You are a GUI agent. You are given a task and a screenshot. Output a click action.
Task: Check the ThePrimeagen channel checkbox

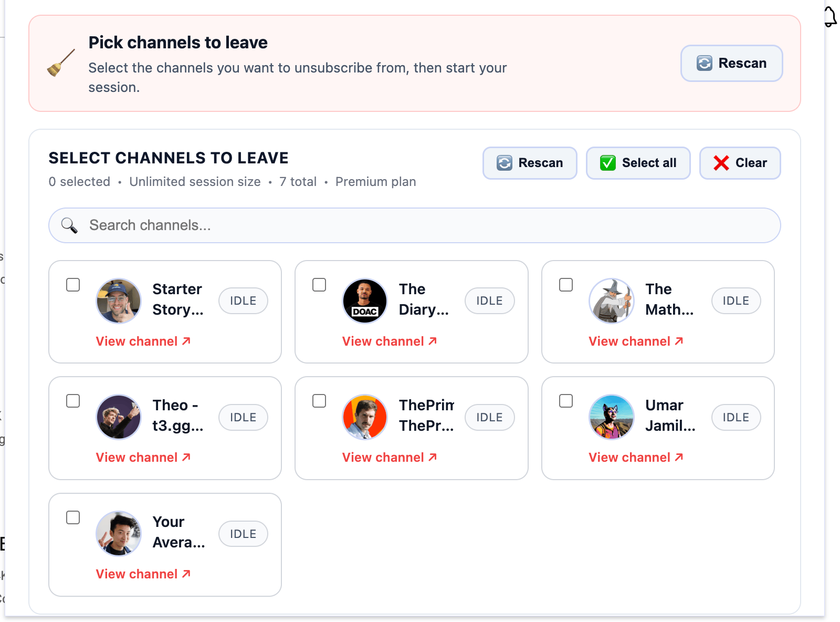coord(319,401)
